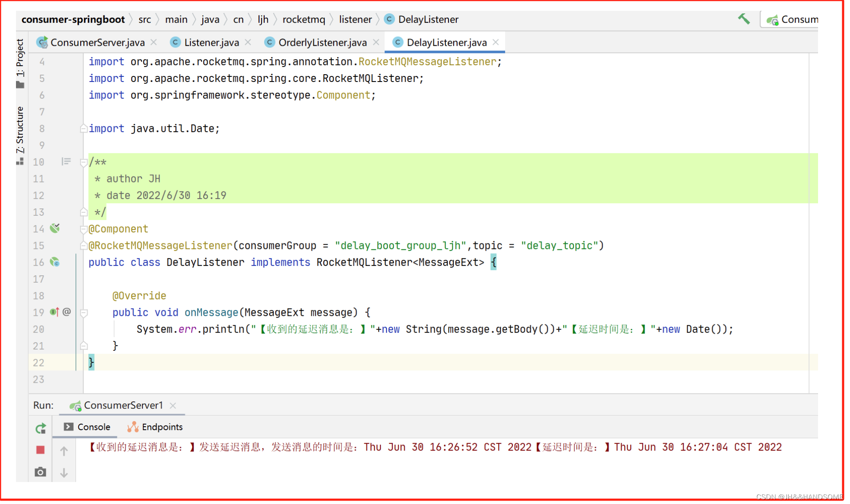Toggle rendered doc comment icon at line 10
This screenshot has height=504, width=850.
66,161
